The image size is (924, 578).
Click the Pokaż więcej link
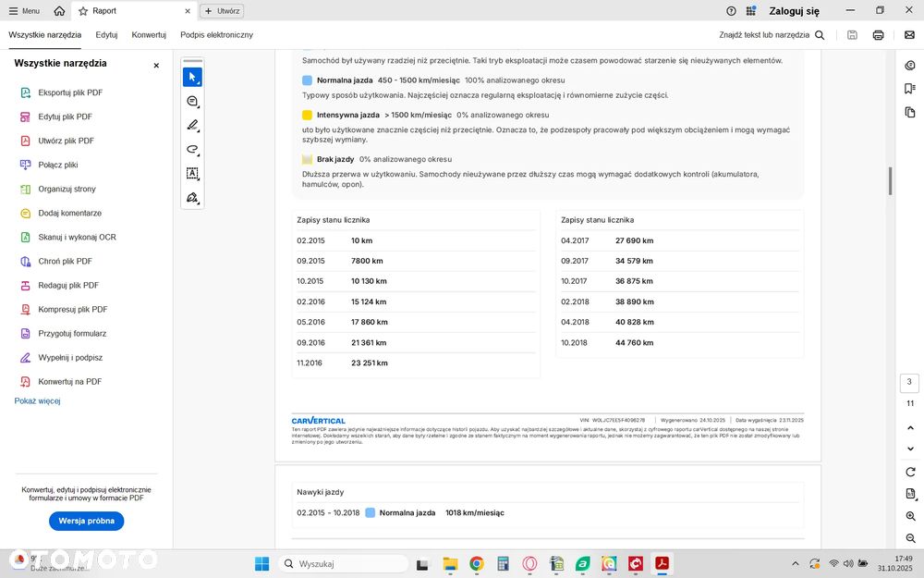[37, 401]
